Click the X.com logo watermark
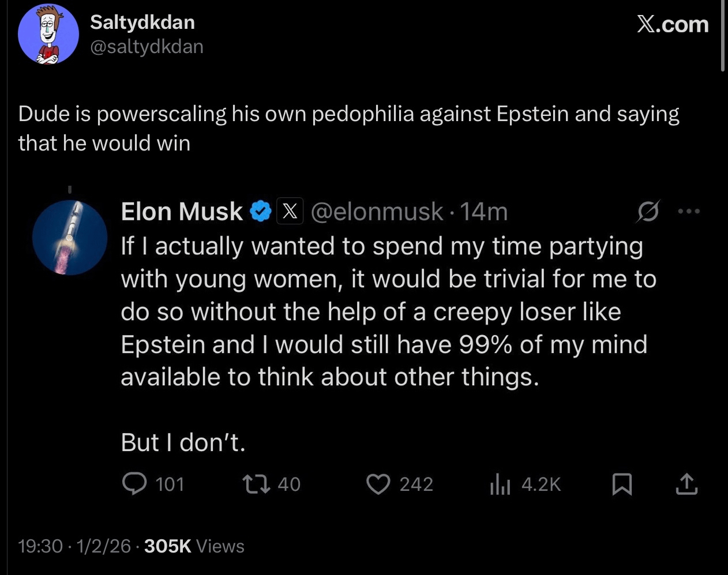Viewport: 728px width, 575px height. coord(673,24)
